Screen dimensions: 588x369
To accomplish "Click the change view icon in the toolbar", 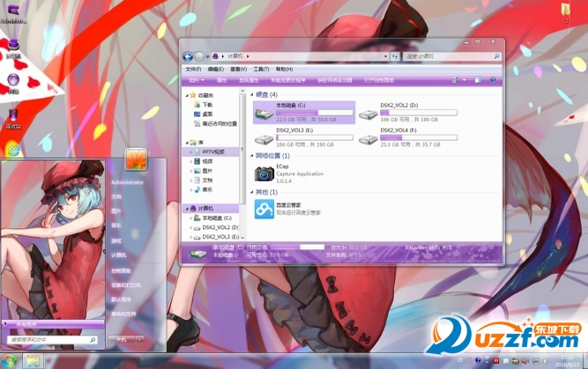I will (455, 80).
